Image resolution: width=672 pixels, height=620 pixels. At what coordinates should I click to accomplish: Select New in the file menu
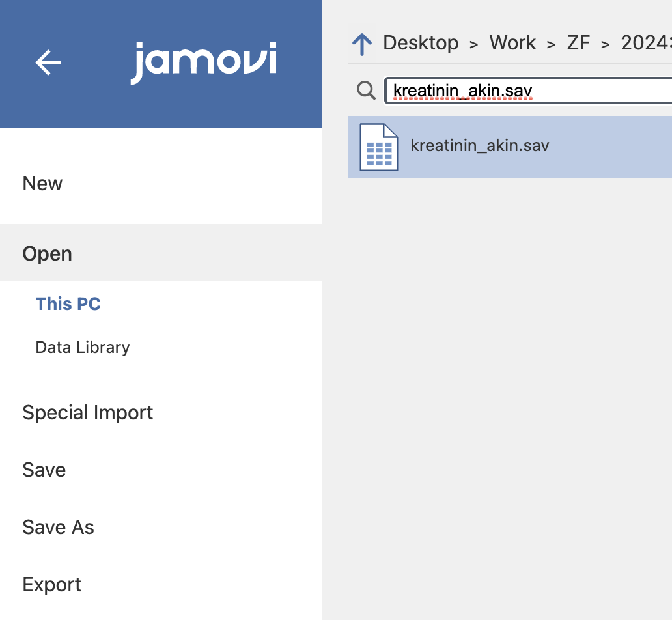tap(42, 184)
